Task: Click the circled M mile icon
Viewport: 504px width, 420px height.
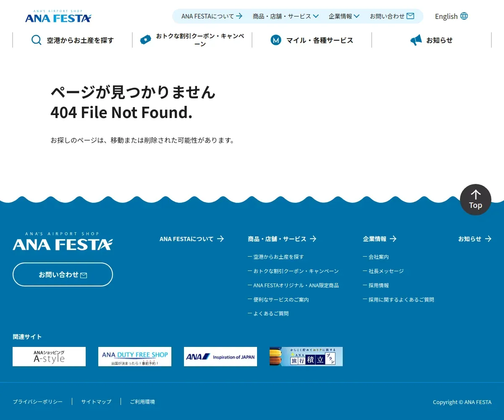Action: (x=276, y=40)
